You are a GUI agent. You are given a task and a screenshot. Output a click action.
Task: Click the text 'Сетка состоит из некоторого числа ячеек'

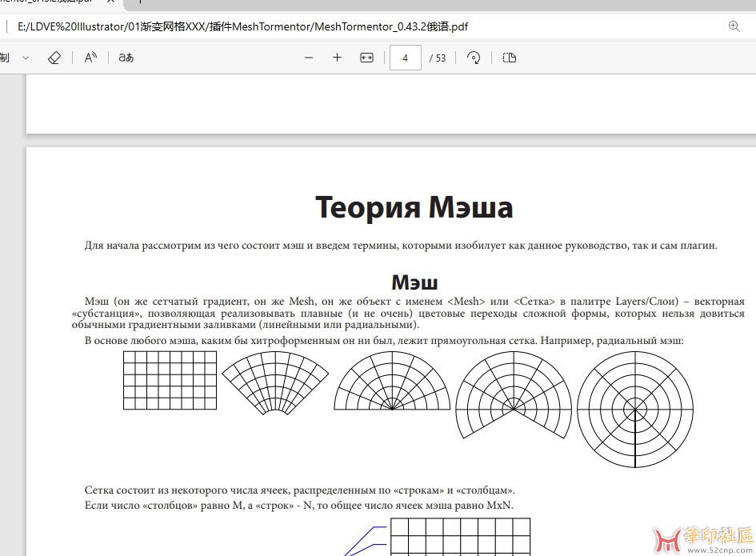pyautogui.click(x=187, y=490)
